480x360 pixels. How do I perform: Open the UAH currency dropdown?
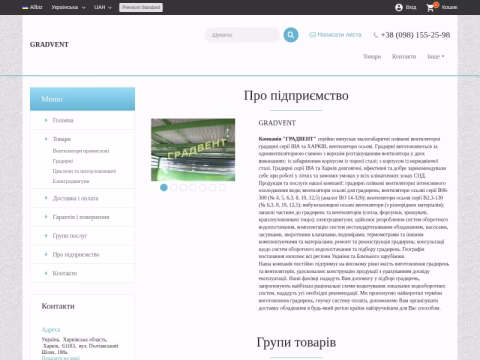tap(103, 7)
